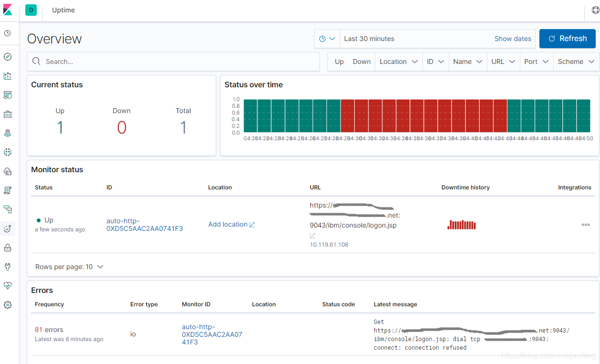The width and height of the screenshot is (600, 364).
Task: Filter monitors by Down status
Action: (x=361, y=61)
